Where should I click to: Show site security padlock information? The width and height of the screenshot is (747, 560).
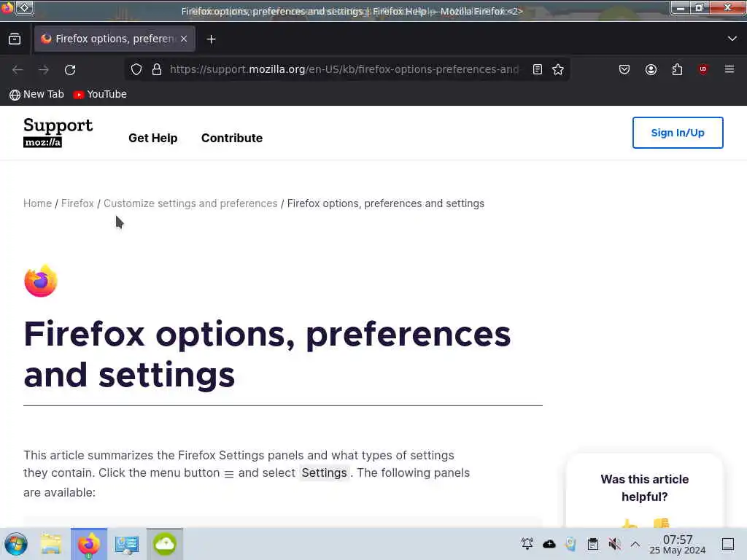pyautogui.click(x=157, y=69)
